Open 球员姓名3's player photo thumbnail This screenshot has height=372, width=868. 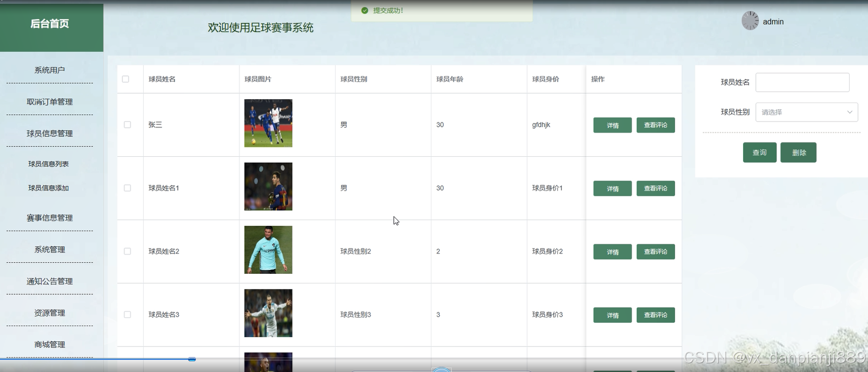(x=268, y=313)
